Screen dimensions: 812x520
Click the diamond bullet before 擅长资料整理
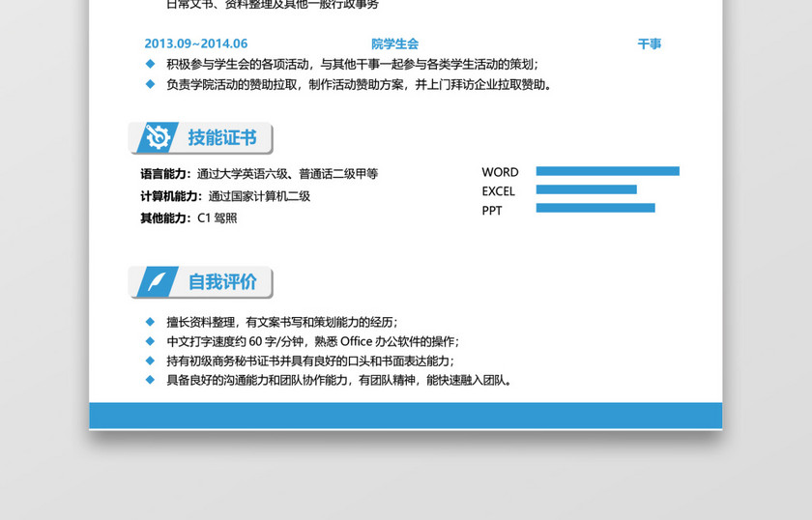point(150,322)
